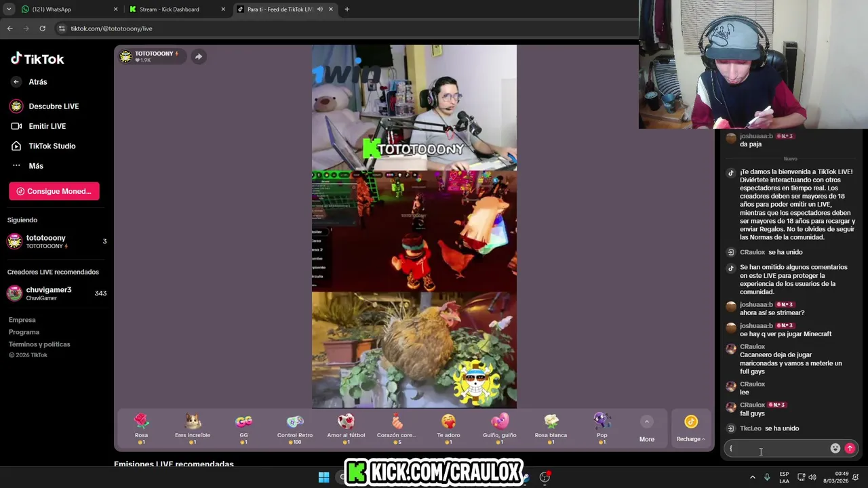Open the Más menu in sidebar
The width and height of the screenshot is (868, 488).
click(27, 165)
